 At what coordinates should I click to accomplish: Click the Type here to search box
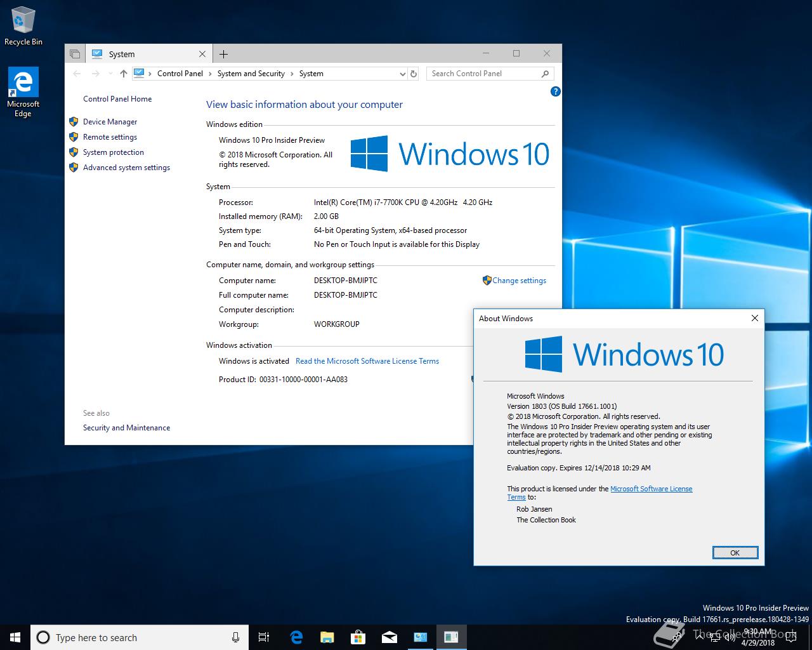pos(140,637)
